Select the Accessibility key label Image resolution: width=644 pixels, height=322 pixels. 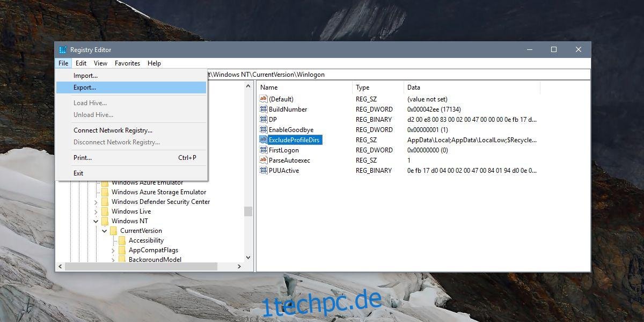(x=146, y=240)
